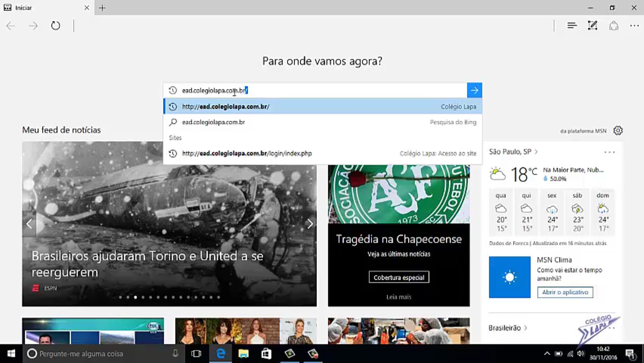Click the Cortana search box

(104, 354)
